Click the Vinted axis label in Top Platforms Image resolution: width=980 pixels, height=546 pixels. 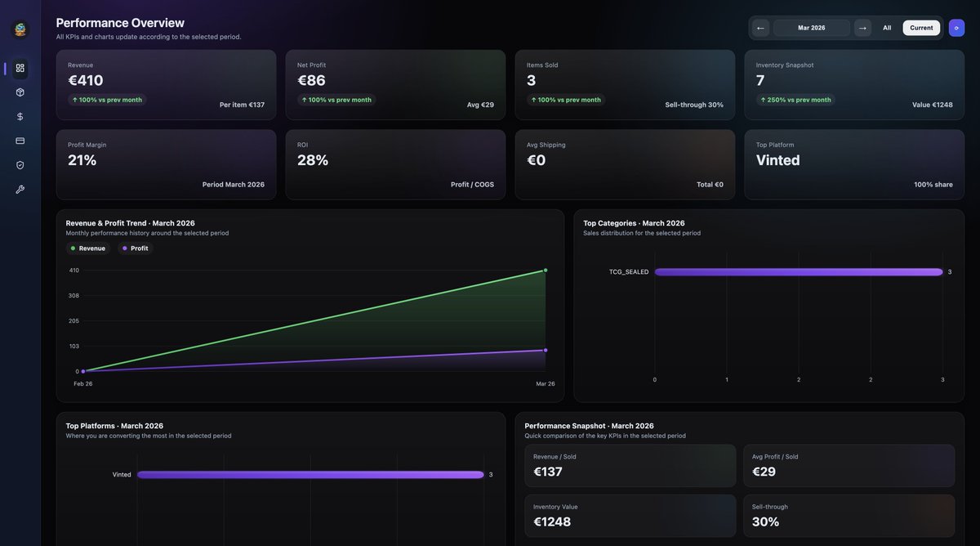coord(122,475)
